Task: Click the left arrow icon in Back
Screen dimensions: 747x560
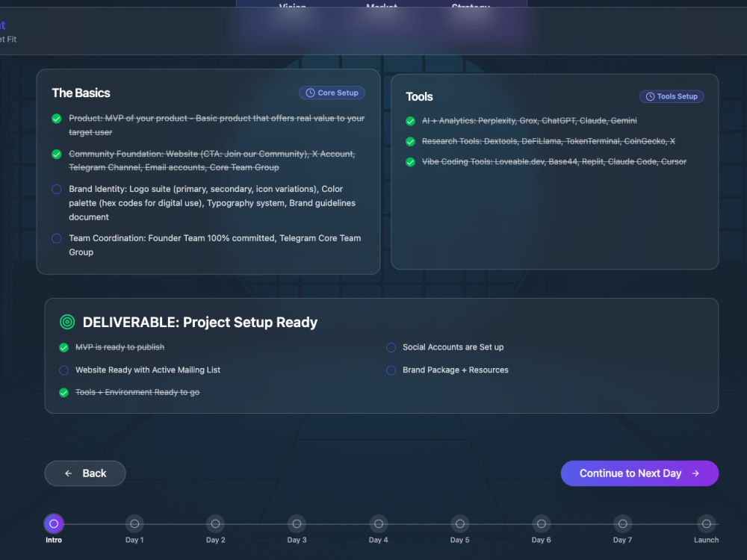Action: [x=69, y=473]
